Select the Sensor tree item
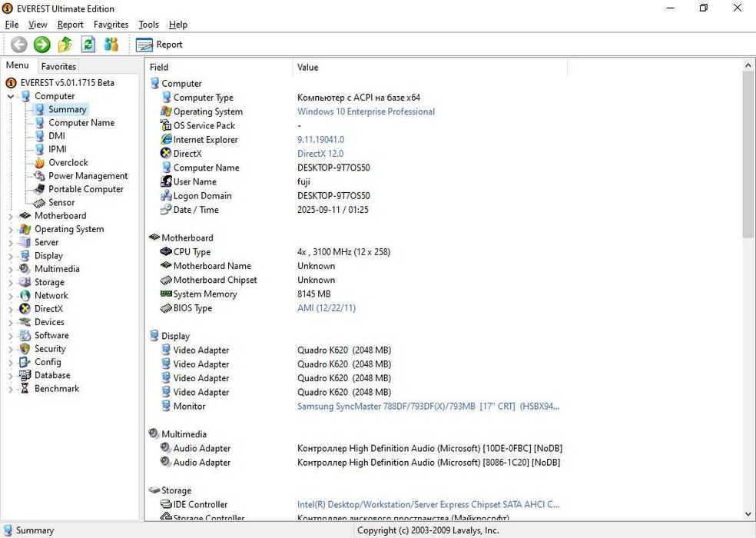The width and height of the screenshot is (756, 538). pyautogui.click(x=61, y=203)
